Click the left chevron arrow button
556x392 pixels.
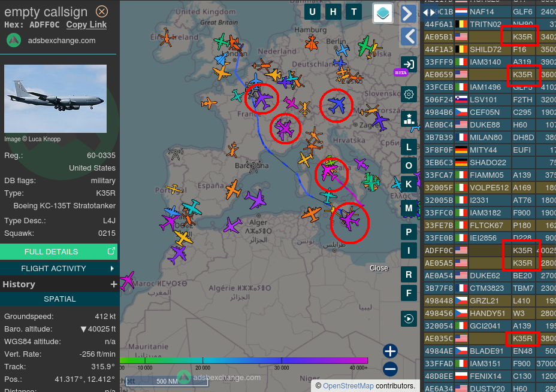(409, 37)
